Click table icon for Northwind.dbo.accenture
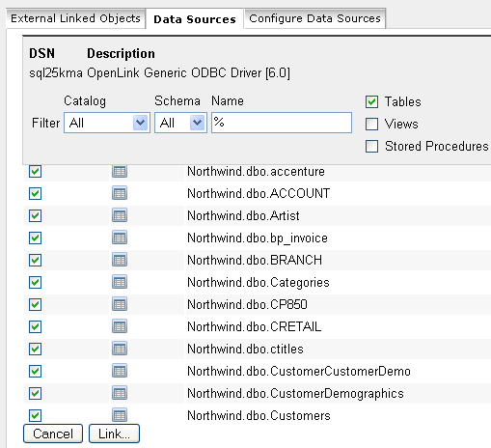The image size is (491, 448). (x=120, y=172)
